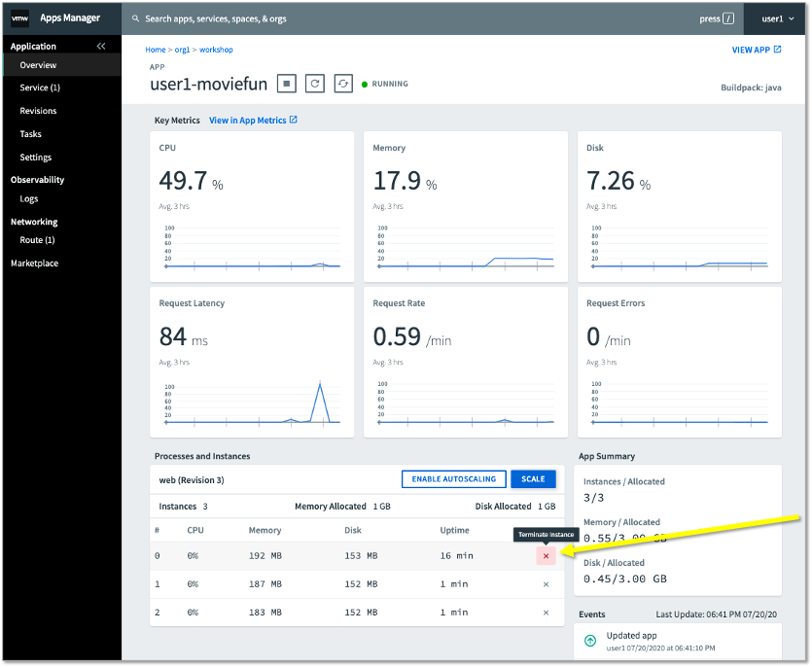Image resolution: width=812 pixels, height=667 pixels.
Task: Click the Request Rate chart
Action: click(466, 403)
